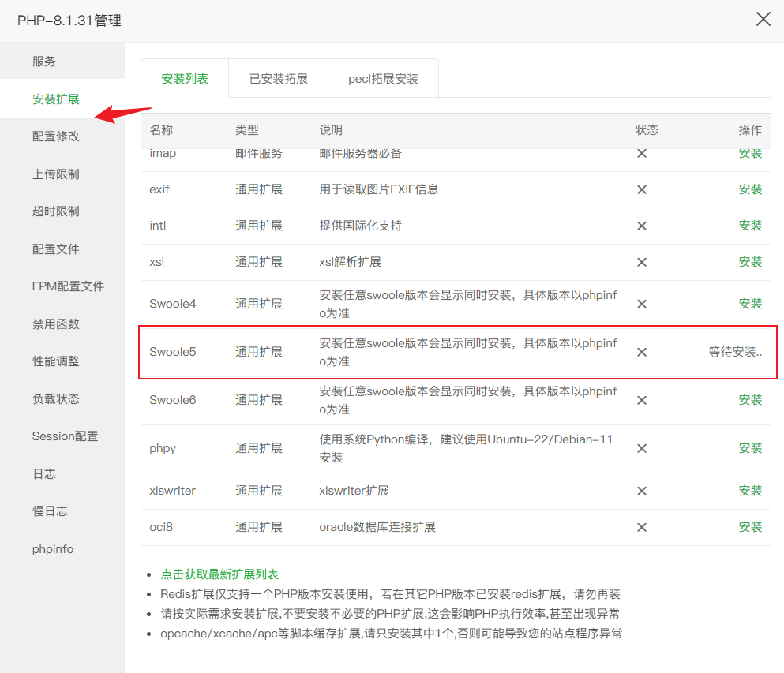Click the status cross icon beside xsl
The height and width of the screenshot is (673, 784).
tap(642, 262)
